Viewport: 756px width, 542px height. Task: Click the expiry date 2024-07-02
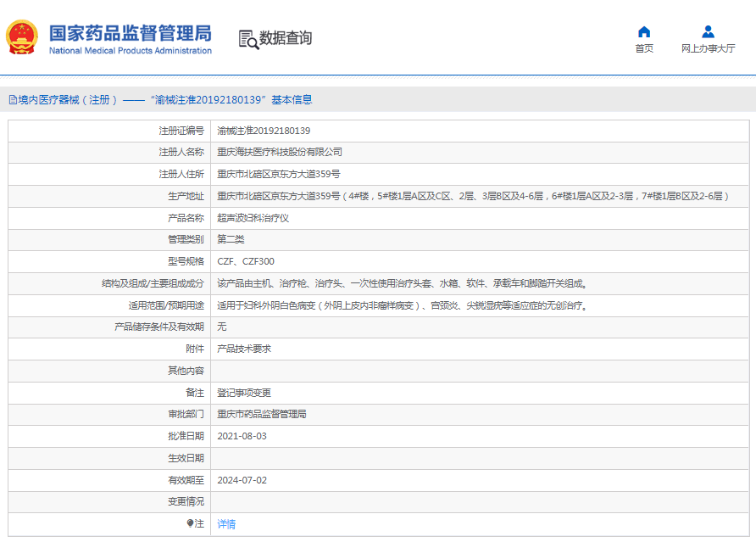pos(242,480)
